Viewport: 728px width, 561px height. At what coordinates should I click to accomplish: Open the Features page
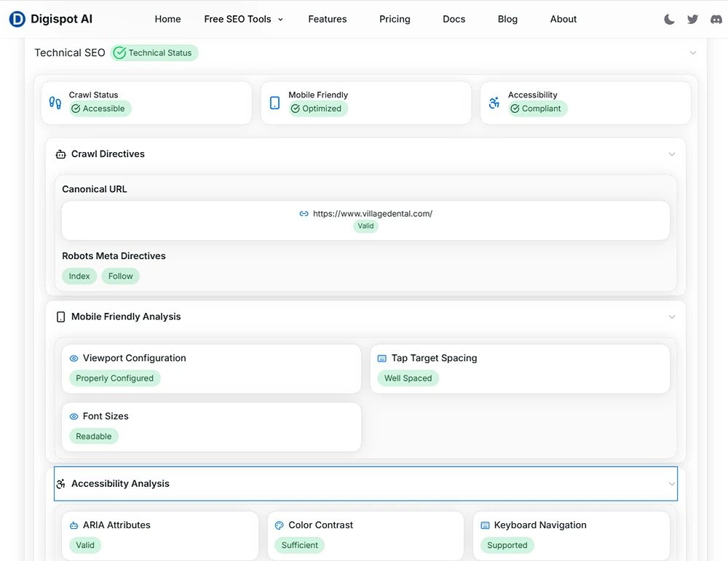point(328,19)
